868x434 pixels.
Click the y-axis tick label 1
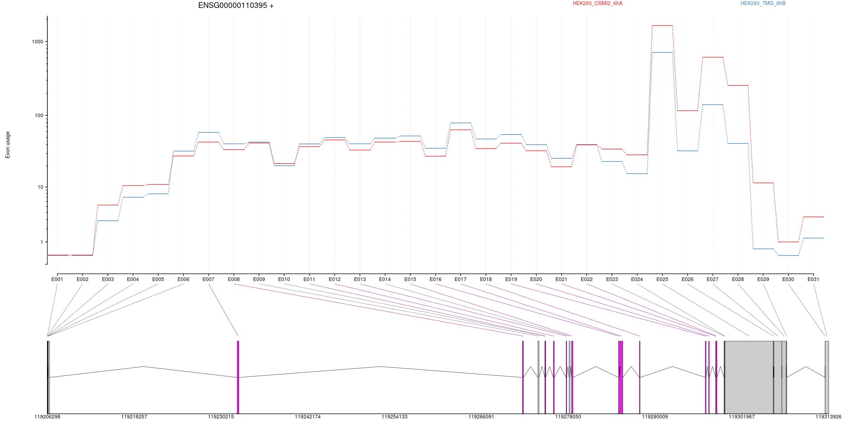click(42, 242)
